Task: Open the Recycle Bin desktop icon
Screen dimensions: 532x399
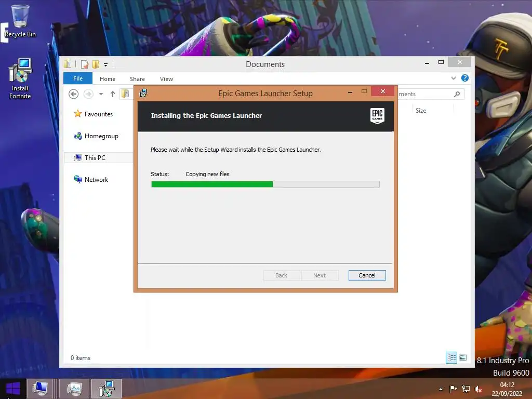Action: [x=20, y=21]
